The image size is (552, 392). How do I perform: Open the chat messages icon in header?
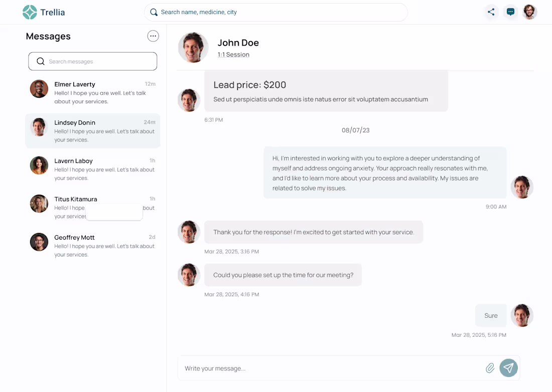[x=510, y=12]
